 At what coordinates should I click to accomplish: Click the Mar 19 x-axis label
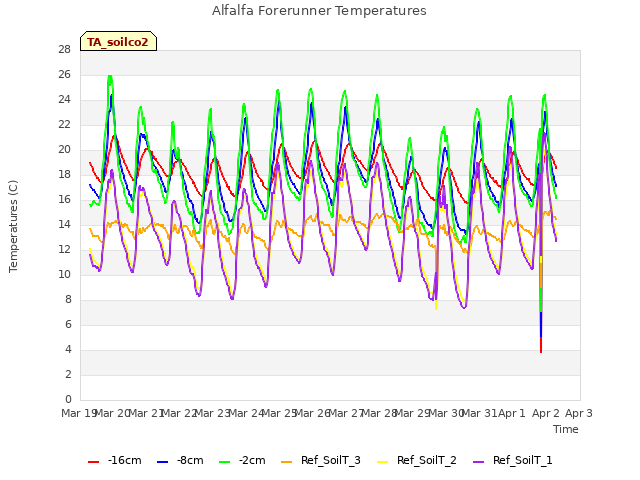(x=79, y=413)
